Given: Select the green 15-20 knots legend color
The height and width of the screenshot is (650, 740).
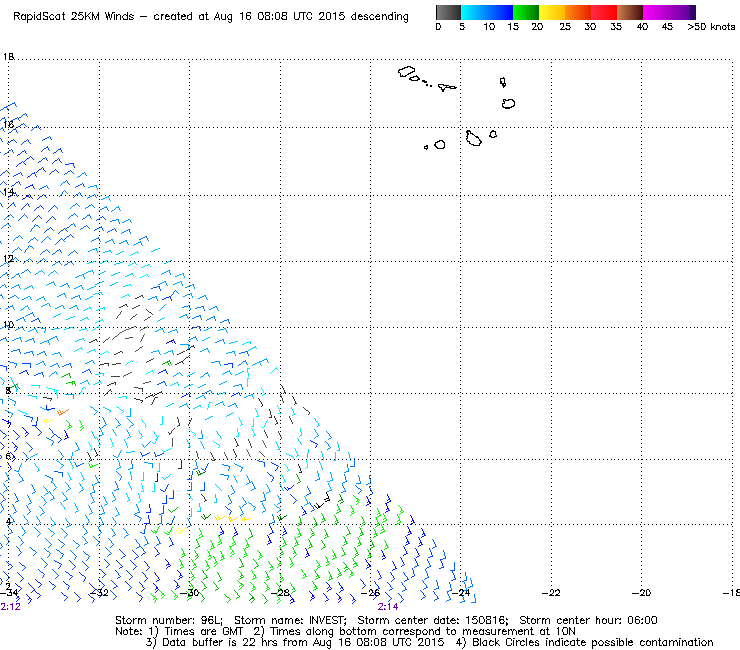Looking at the screenshot, I should pos(526,12).
